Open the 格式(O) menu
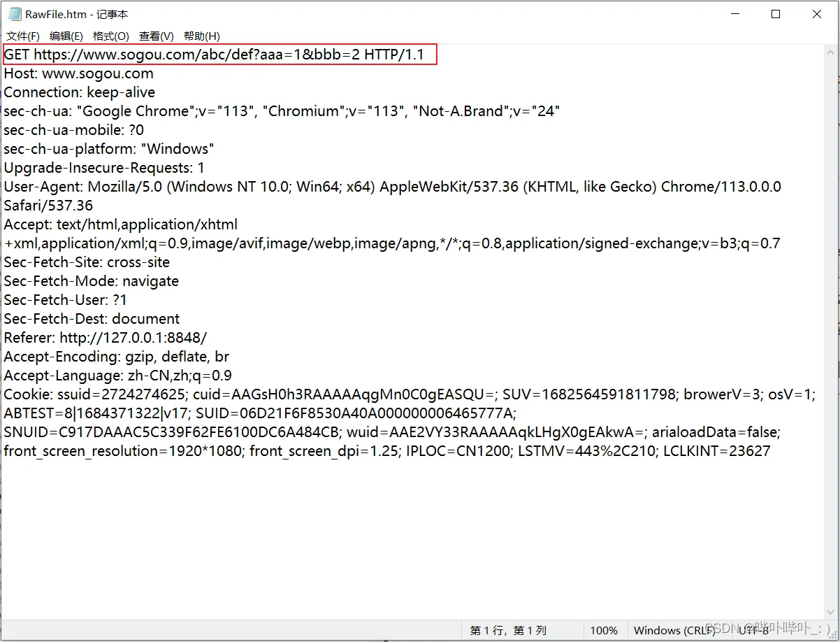This screenshot has width=840, height=642. tap(111, 36)
